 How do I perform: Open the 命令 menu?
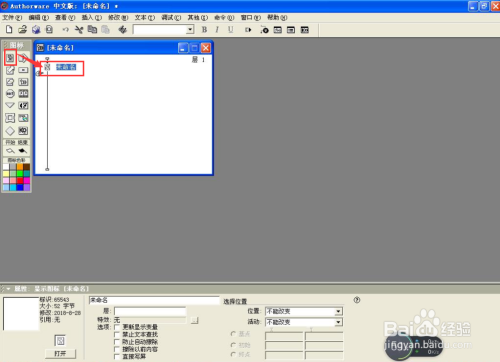(x=224, y=17)
